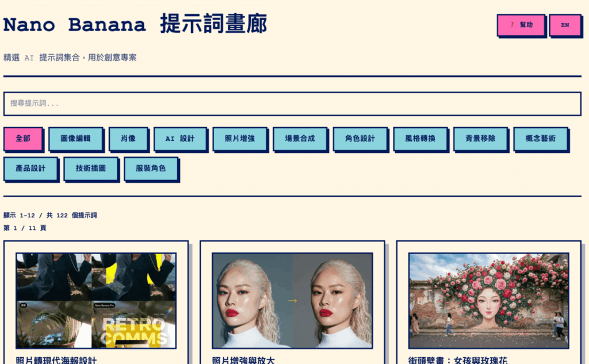Open the rose mural girl thumbnail
The width and height of the screenshot is (589, 364).
[x=489, y=301]
